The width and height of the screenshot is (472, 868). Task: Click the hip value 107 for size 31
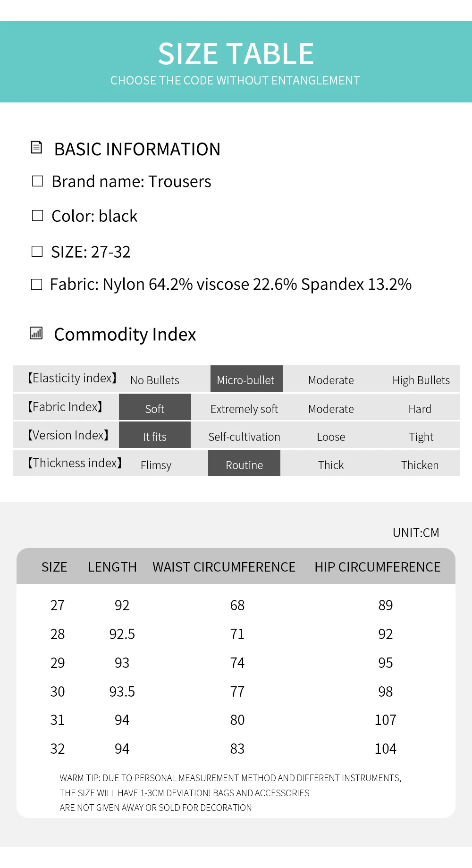tap(385, 720)
